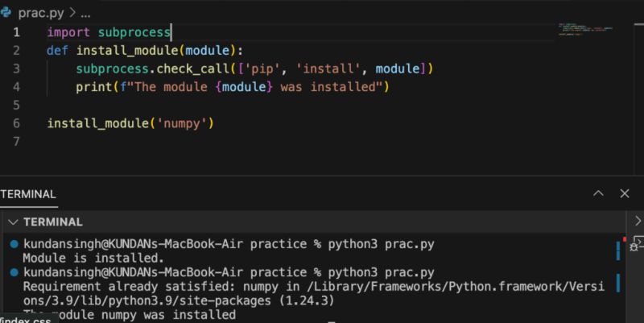Click the 'subprocess' word on line 1
This screenshot has height=323, width=644.
pos(134,32)
